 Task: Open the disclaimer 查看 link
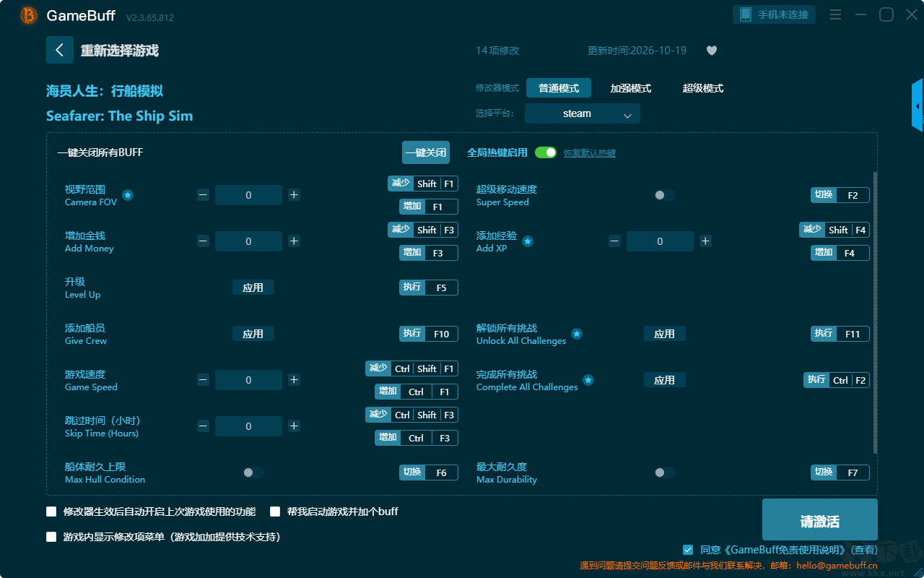coord(863,550)
